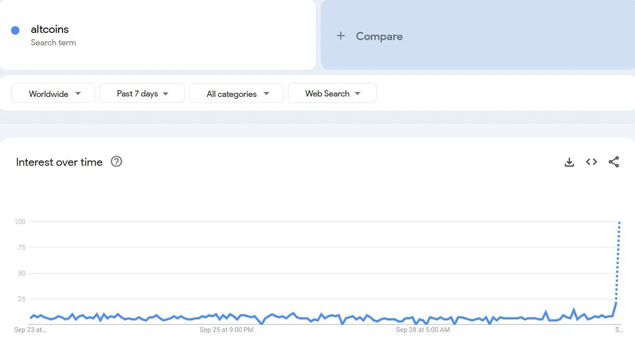Open the help icon beside Interest over time
The width and height of the screenshot is (635, 364).
[x=116, y=161]
